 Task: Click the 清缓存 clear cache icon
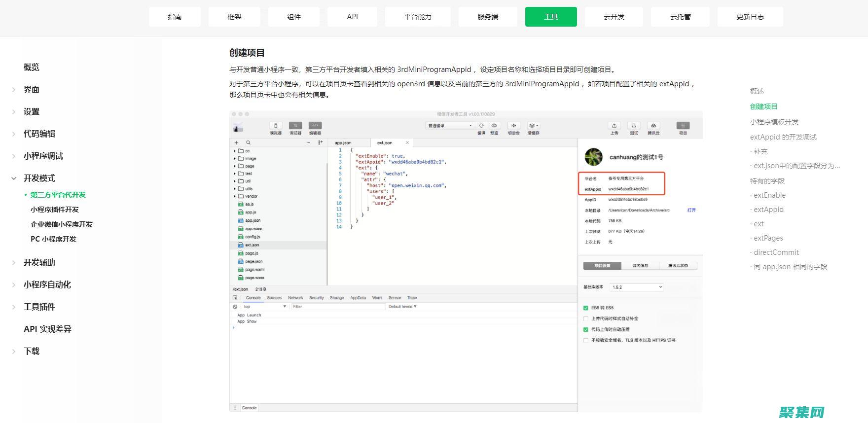point(533,125)
